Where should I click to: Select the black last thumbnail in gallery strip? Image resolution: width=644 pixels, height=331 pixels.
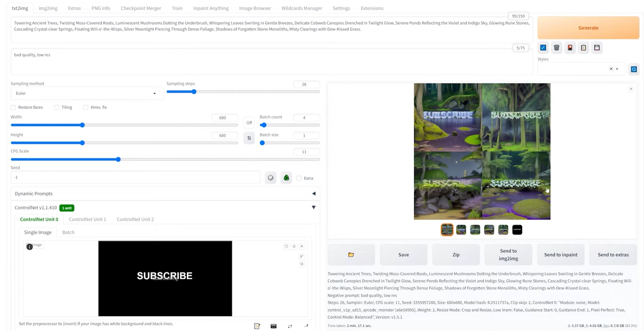pos(517,230)
